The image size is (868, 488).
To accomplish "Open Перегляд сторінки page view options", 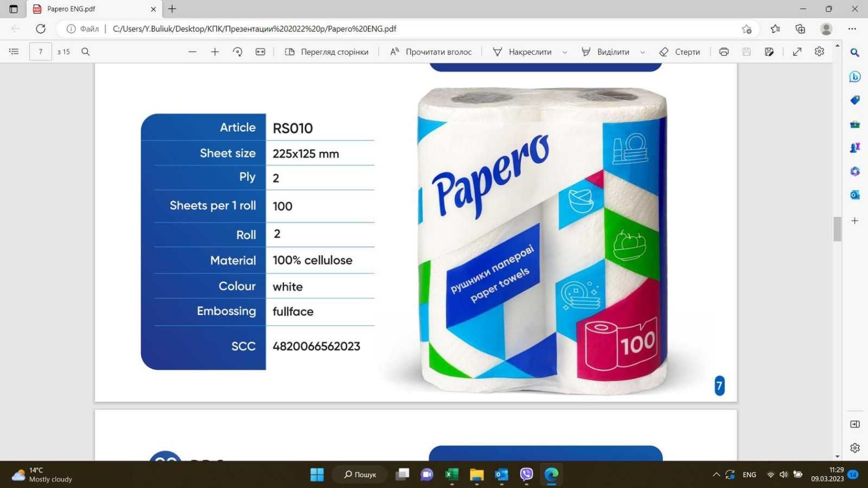I will click(327, 52).
